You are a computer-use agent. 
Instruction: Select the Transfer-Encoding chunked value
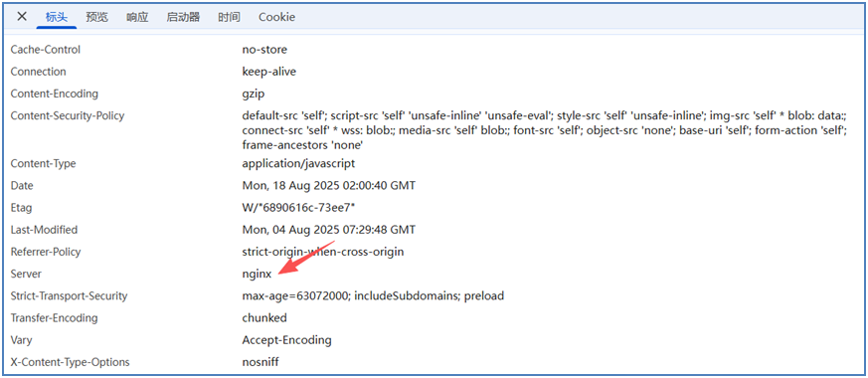coord(264,318)
